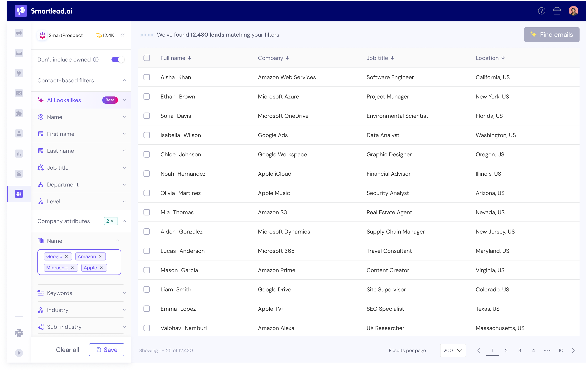This screenshot has height=371, width=588.
Task: Click the Save filters button
Action: [x=106, y=349]
